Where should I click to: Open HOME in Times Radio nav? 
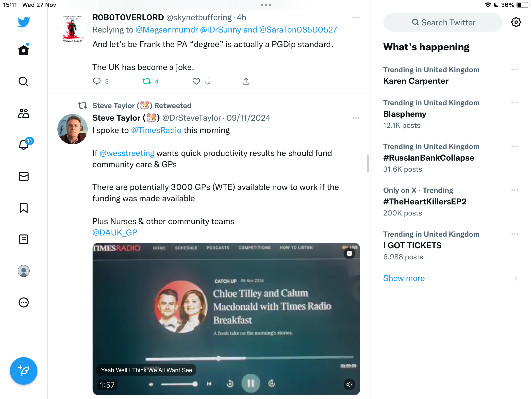tap(159, 248)
